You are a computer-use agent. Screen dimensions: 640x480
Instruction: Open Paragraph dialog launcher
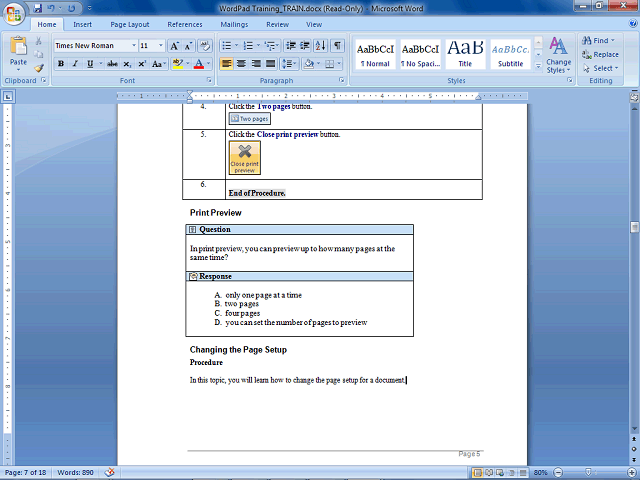[x=342, y=80]
